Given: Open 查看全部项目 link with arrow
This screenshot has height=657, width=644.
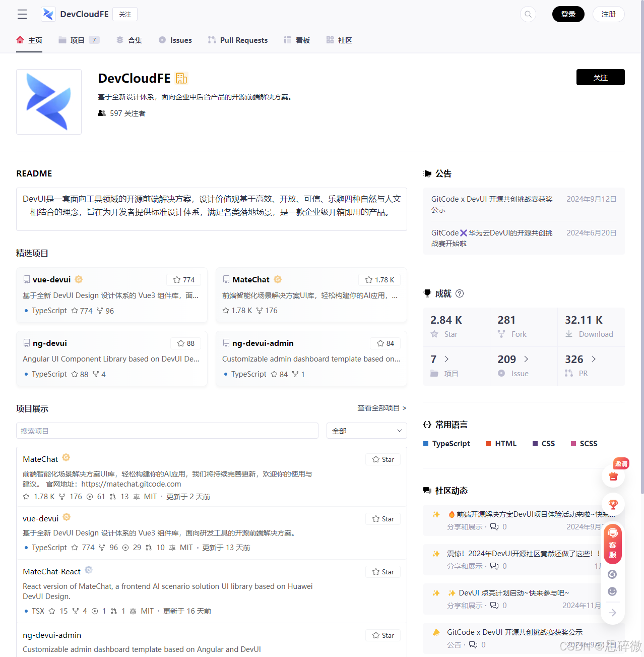Looking at the screenshot, I should coord(382,408).
